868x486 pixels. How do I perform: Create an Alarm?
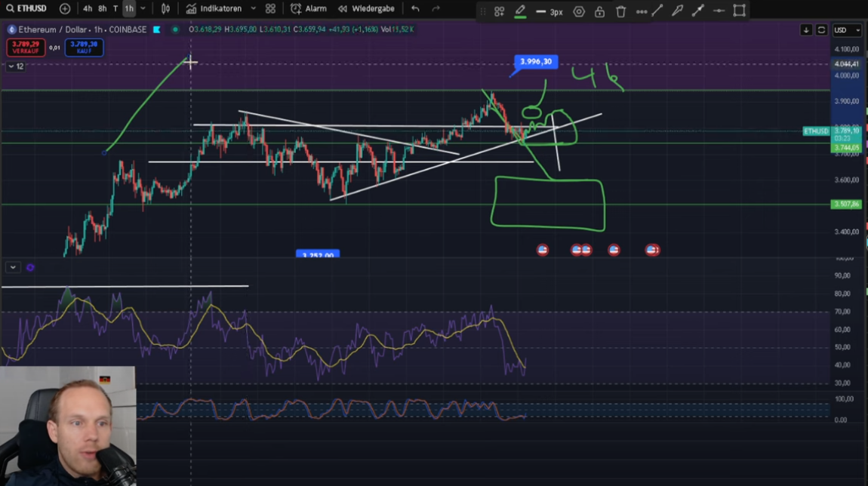(x=309, y=8)
